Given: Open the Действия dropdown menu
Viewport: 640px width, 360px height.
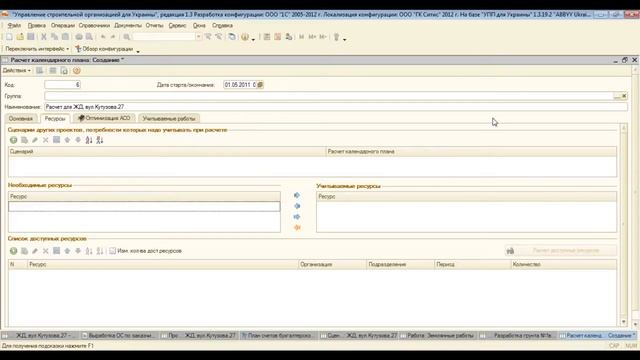Looking at the screenshot, I should coord(16,71).
